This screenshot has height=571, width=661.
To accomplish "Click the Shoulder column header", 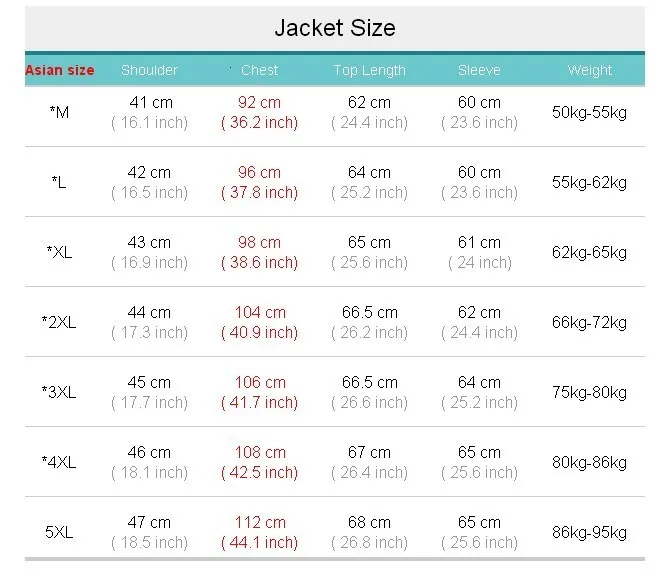I will click(x=149, y=70).
